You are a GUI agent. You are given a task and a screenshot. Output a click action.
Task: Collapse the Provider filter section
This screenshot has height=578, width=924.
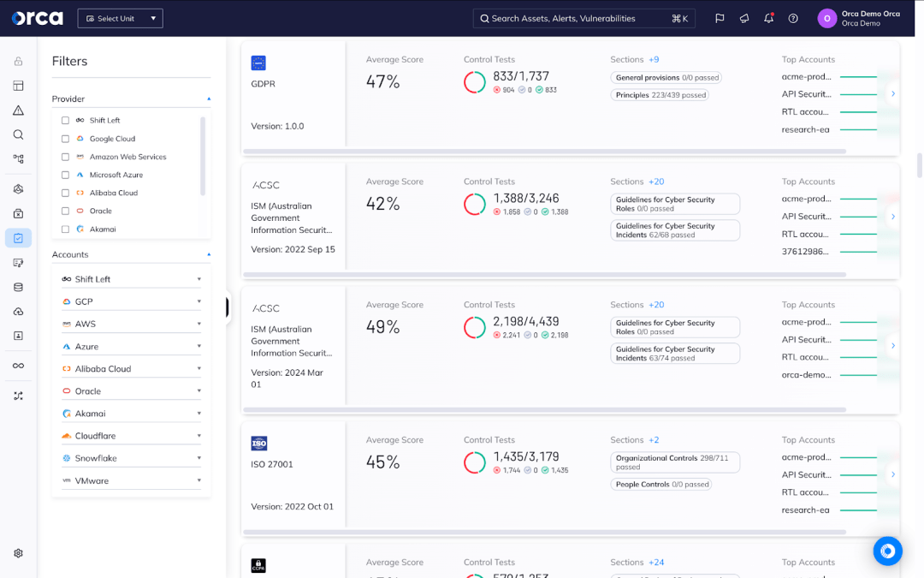209,99
